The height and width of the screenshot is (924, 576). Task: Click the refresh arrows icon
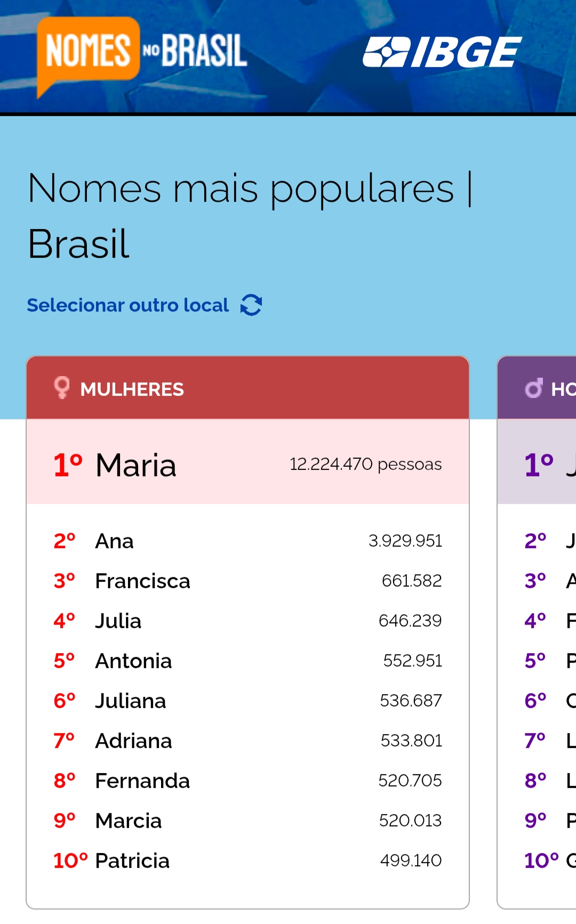click(x=251, y=305)
